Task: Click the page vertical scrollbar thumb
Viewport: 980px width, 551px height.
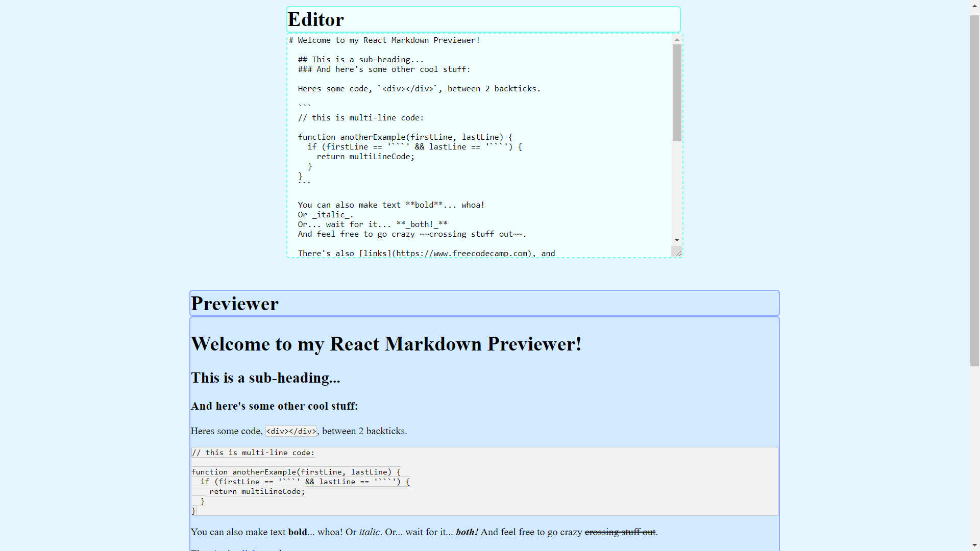Action: (975, 191)
